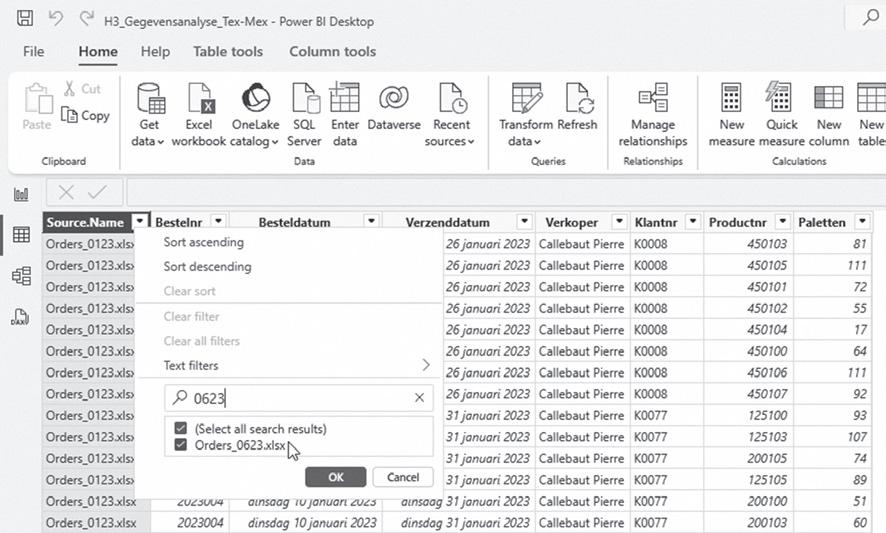Select the Source.Name column header
This screenshot has width=886, height=533.
tap(85, 222)
